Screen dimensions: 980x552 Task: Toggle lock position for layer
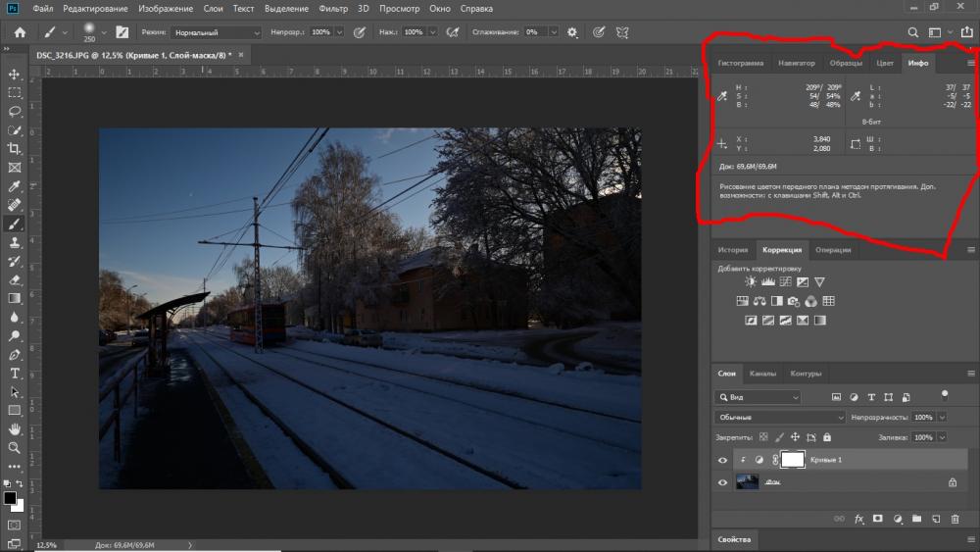[x=795, y=437]
